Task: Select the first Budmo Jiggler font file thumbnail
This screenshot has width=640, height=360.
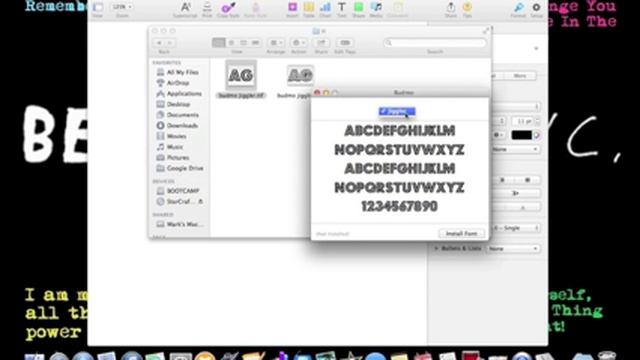Action: (x=241, y=75)
